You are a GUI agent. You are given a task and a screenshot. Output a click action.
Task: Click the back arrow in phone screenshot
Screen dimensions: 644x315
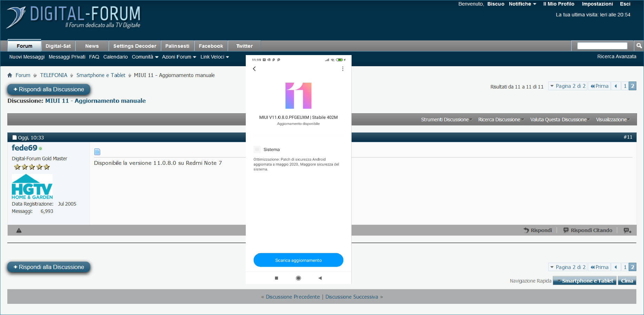[254, 69]
